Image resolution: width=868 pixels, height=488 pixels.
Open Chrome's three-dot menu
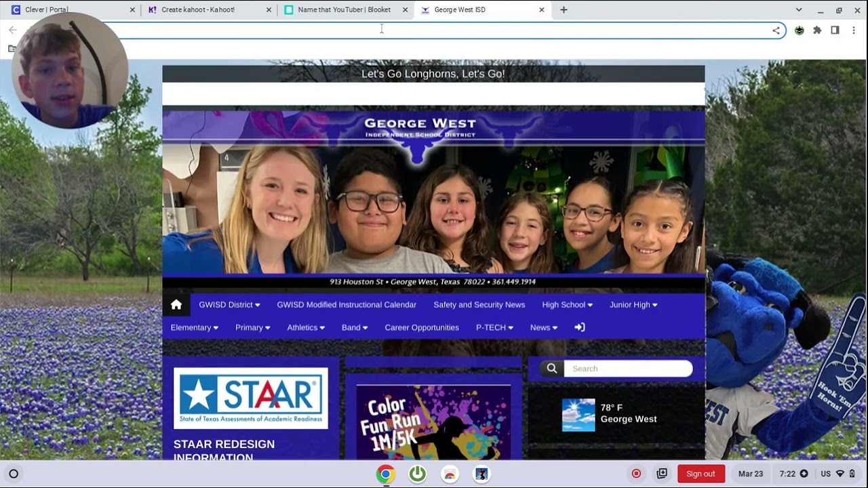[x=854, y=30]
